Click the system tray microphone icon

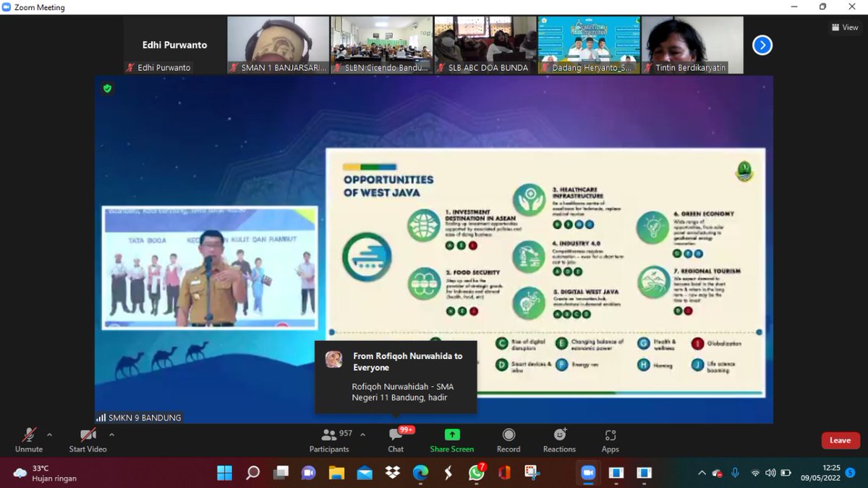(735, 473)
